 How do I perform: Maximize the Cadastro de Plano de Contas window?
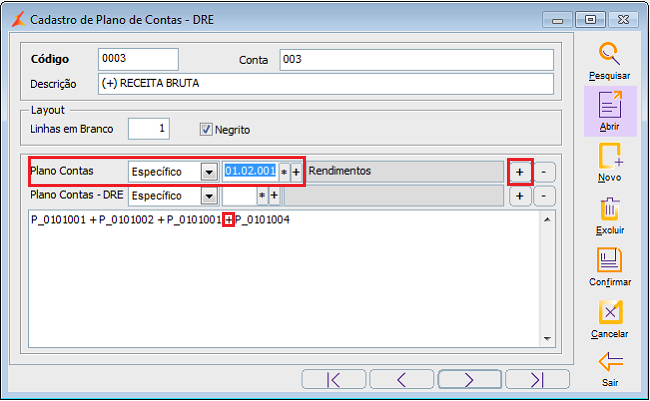(x=590, y=20)
